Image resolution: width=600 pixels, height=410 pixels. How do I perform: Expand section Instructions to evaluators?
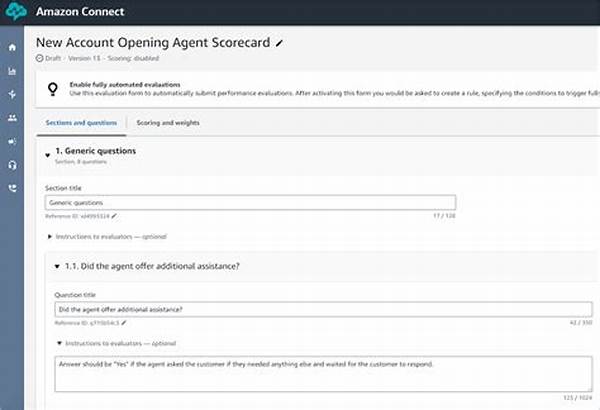click(50, 237)
